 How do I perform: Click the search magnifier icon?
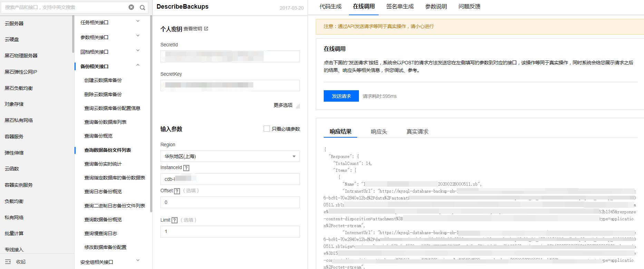[x=142, y=7]
